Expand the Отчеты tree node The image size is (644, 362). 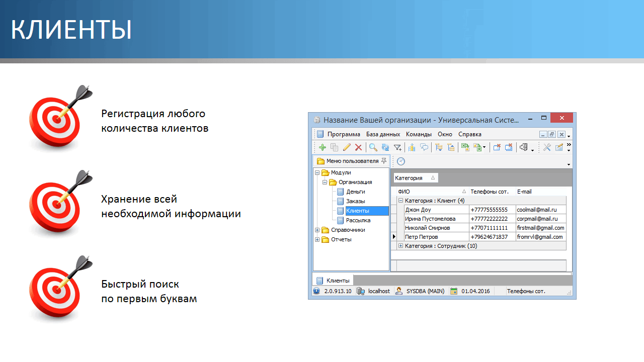pyautogui.click(x=317, y=239)
